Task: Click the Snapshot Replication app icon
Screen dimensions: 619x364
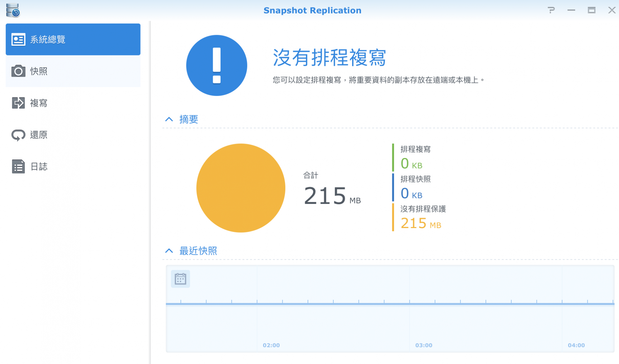Action: 13,10
